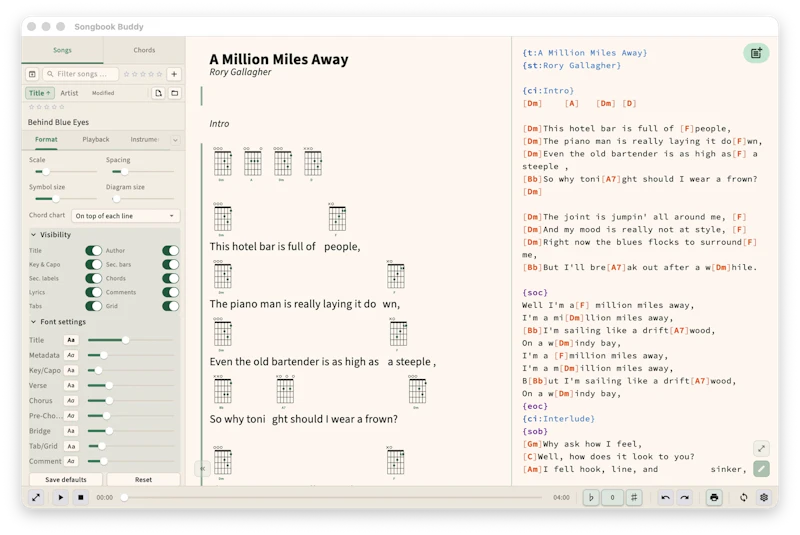Image resolution: width=800 pixels, height=535 pixels.
Task: Click the redo arrow icon
Action: tap(685, 497)
